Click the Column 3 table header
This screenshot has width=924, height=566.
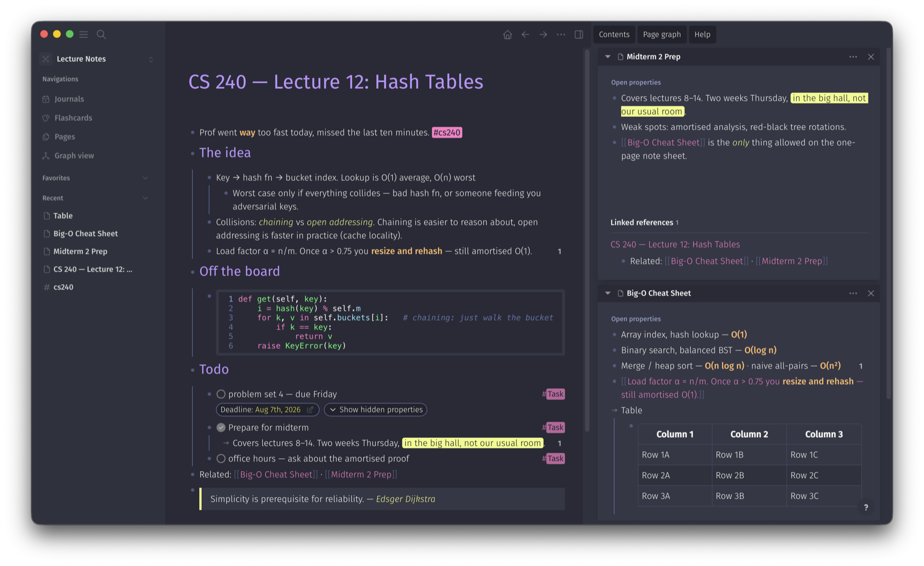[x=824, y=435]
